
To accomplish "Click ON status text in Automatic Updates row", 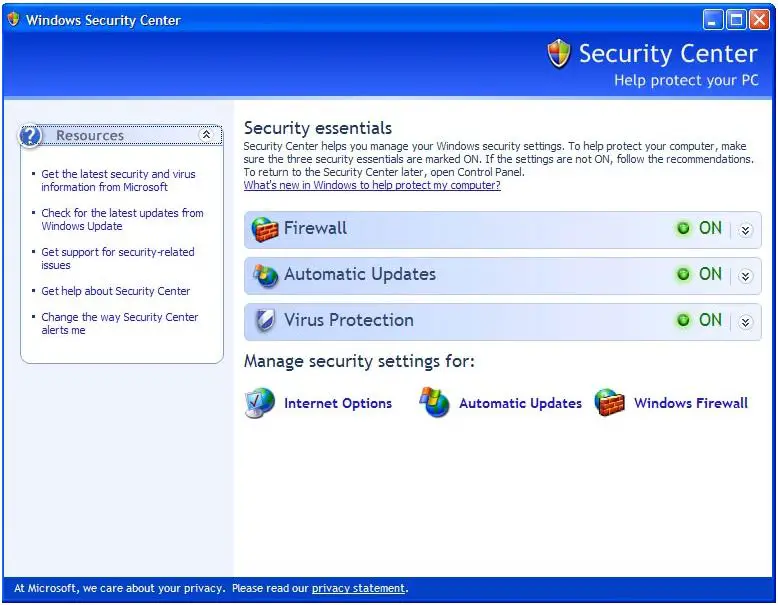I will [710, 274].
